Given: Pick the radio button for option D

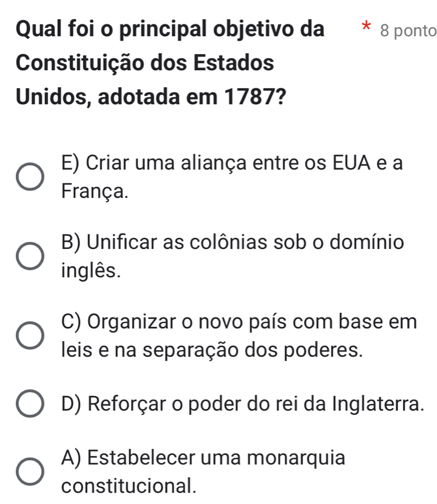Looking at the screenshot, I should (28, 404).
